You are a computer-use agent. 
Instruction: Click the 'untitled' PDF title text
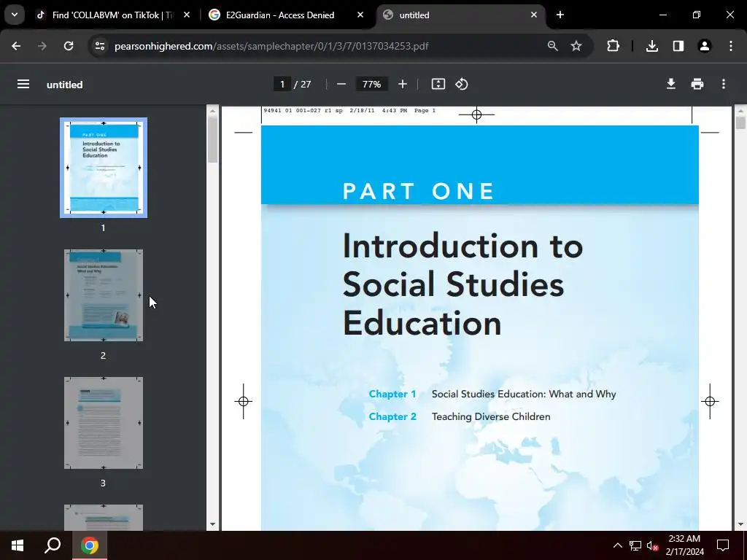65,85
